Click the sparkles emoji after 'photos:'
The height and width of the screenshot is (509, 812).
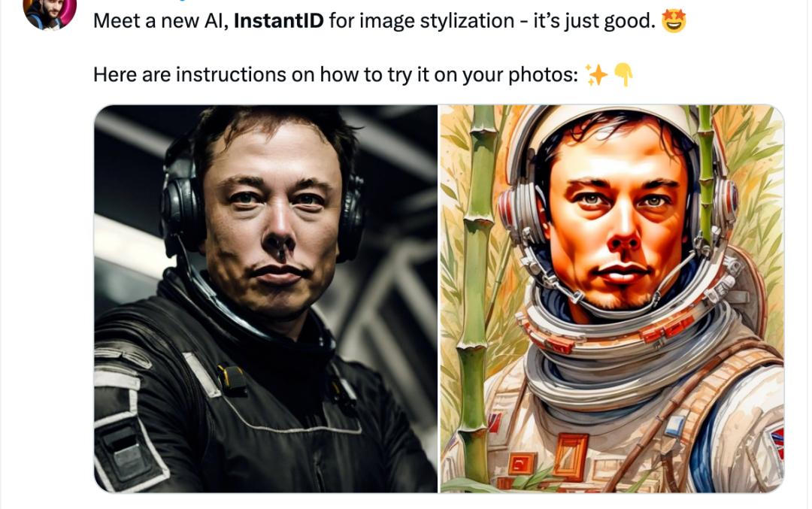click(x=596, y=75)
